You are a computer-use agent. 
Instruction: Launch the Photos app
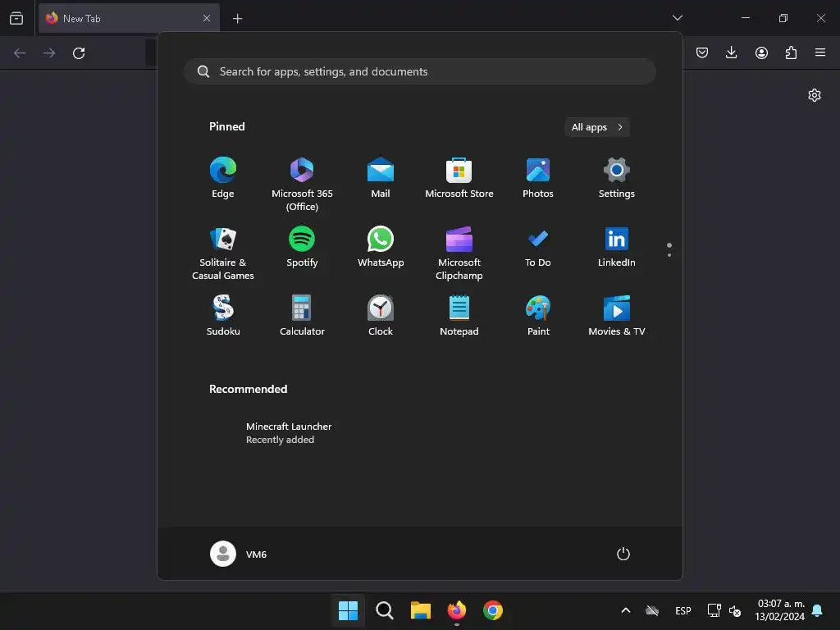coord(538,178)
